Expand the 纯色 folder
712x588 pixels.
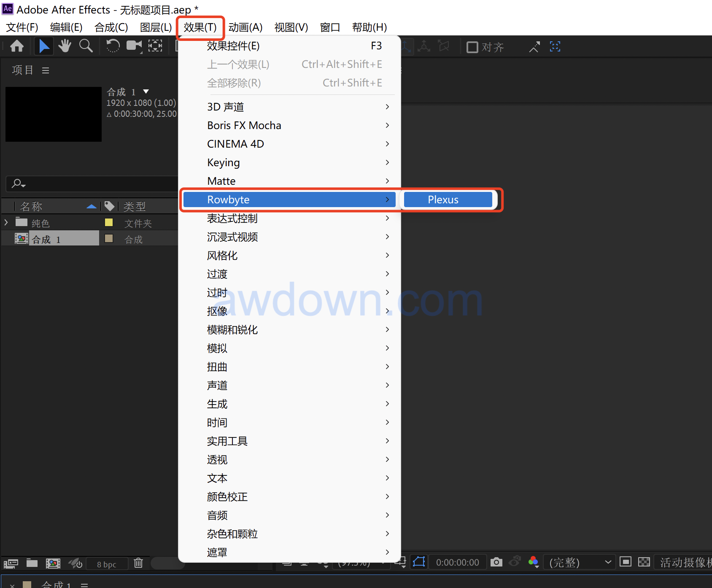tap(6, 222)
